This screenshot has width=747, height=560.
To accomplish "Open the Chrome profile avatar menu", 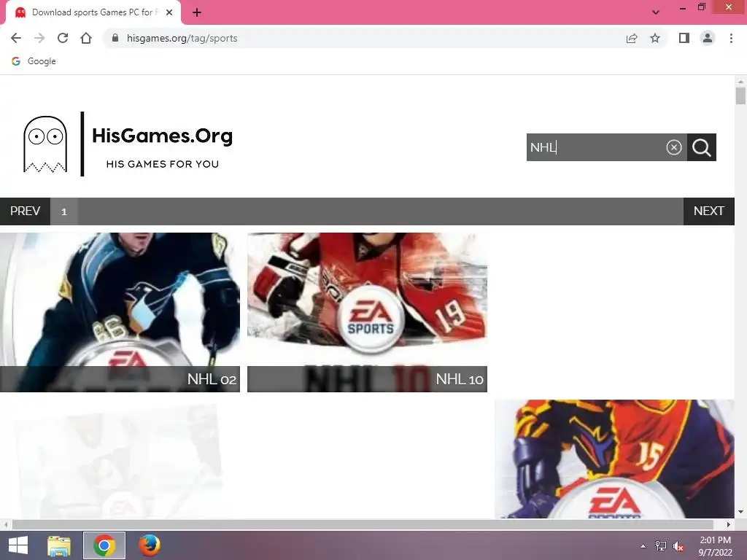I will (708, 38).
